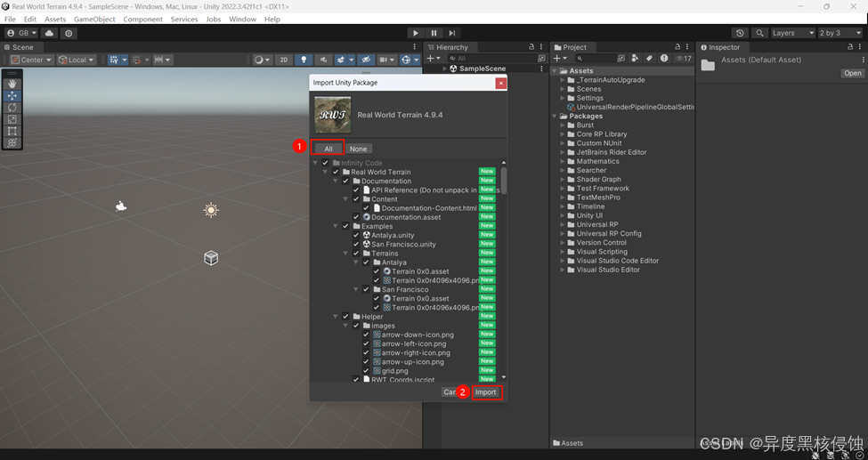
Task: Toggle 2D view mode
Action: (x=284, y=60)
